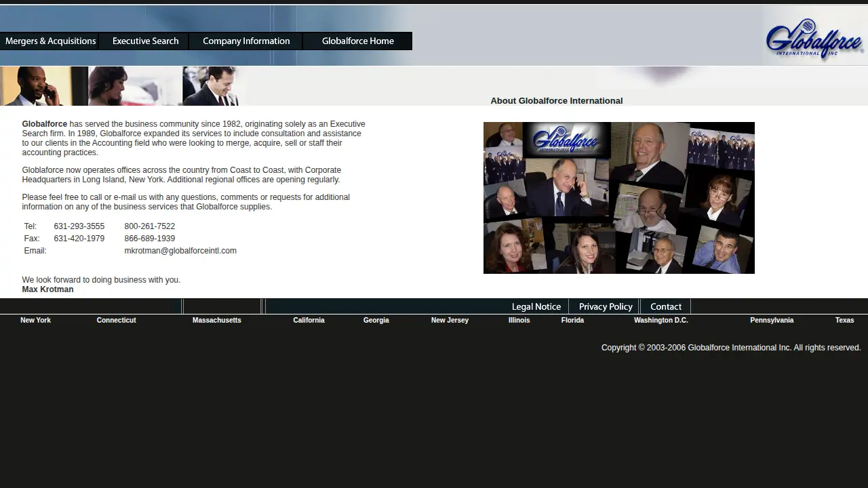Click telephone number 631-293-3555
The height and width of the screenshot is (488, 868).
tap(79, 226)
